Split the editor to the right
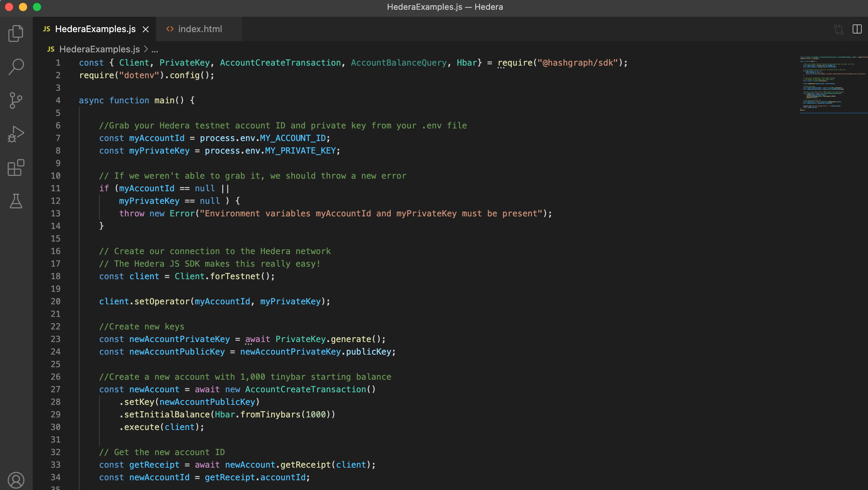This screenshot has width=868, height=490. 857,29
